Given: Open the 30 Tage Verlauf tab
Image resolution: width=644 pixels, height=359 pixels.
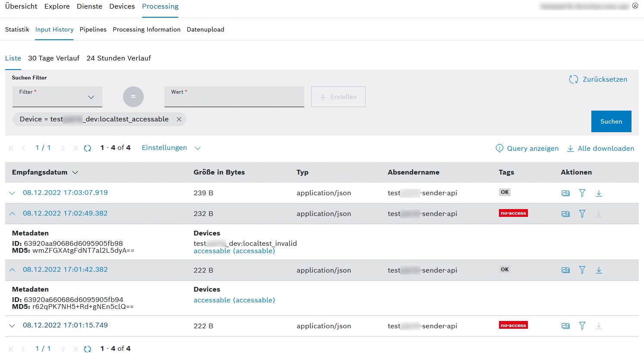Looking at the screenshot, I should [54, 58].
